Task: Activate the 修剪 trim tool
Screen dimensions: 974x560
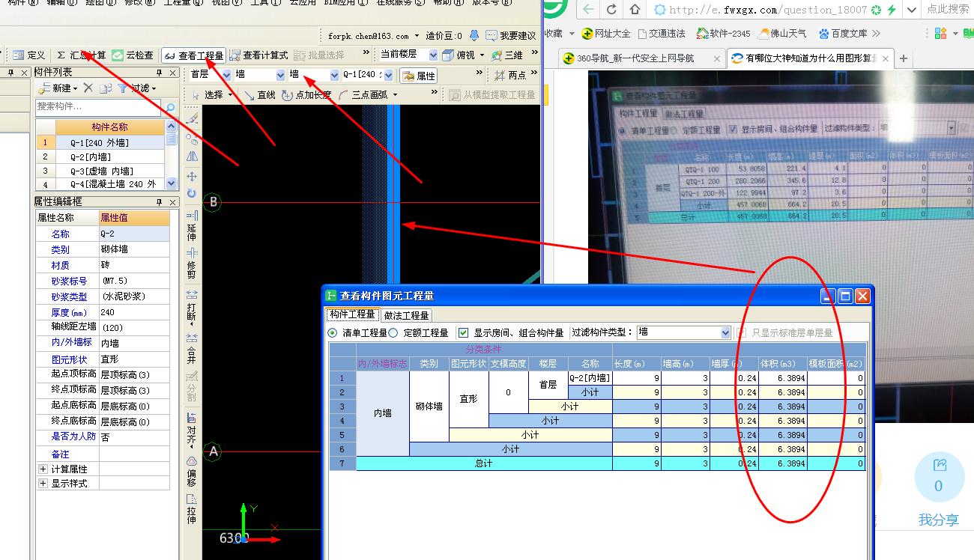Action: click(192, 264)
